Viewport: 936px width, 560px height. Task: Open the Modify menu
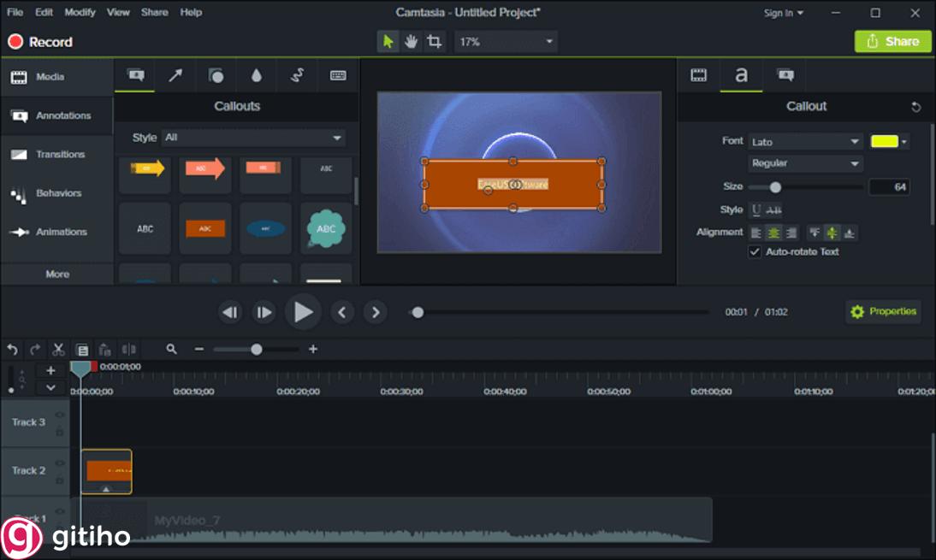click(x=80, y=12)
